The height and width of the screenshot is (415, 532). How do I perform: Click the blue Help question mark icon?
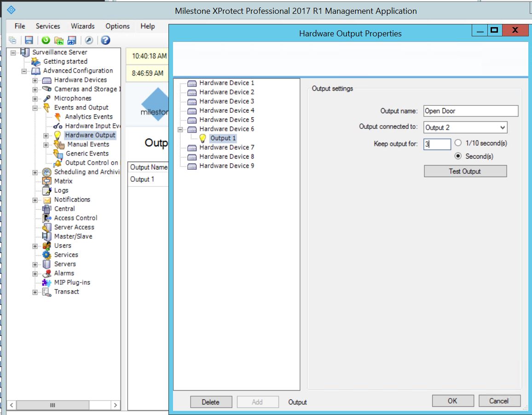point(105,40)
